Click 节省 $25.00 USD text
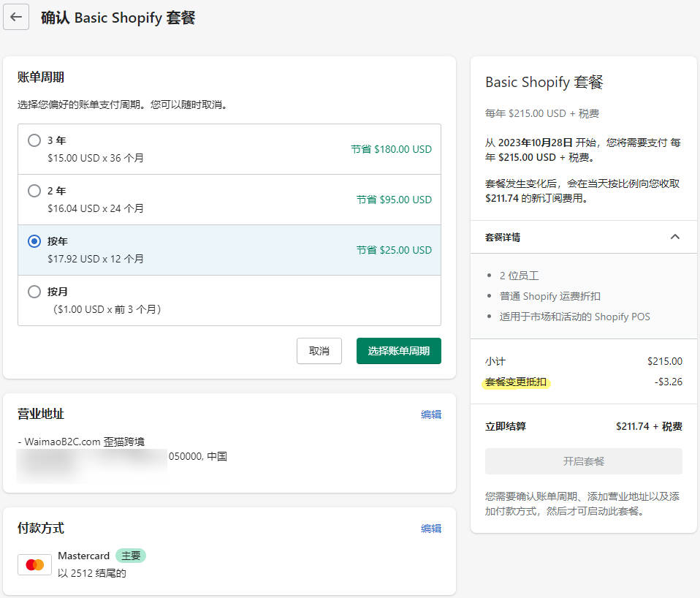The image size is (700, 598). (394, 250)
